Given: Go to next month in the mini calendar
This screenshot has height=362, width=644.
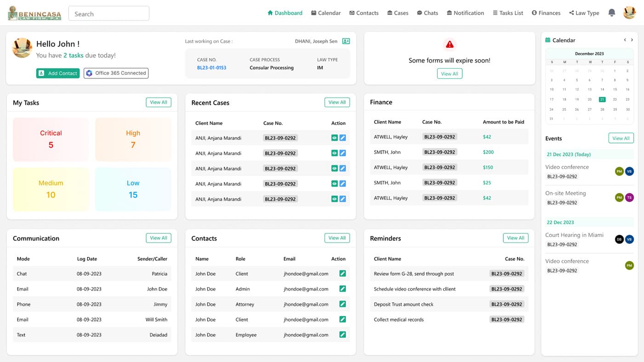Looking at the screenshot, I should tap(631, 40).
